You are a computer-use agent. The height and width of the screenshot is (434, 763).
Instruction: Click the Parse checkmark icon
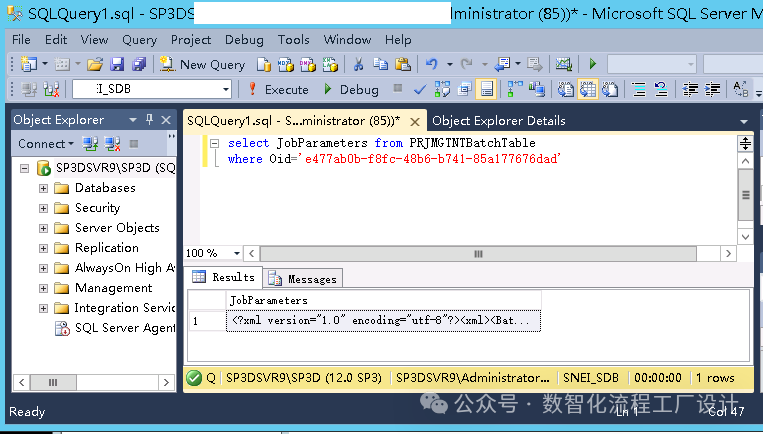(x=419, y=90)
